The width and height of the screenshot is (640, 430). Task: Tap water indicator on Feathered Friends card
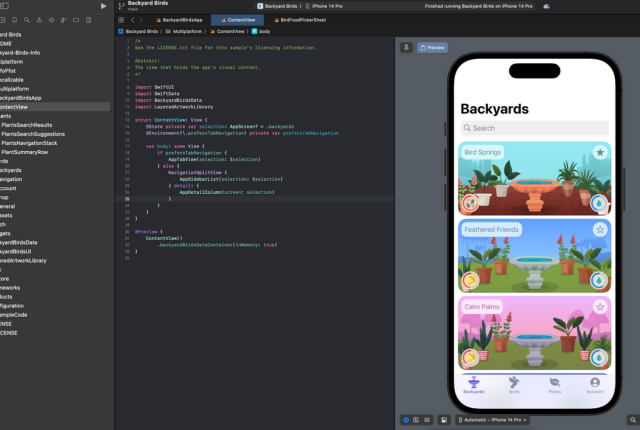tap(599, 280)
